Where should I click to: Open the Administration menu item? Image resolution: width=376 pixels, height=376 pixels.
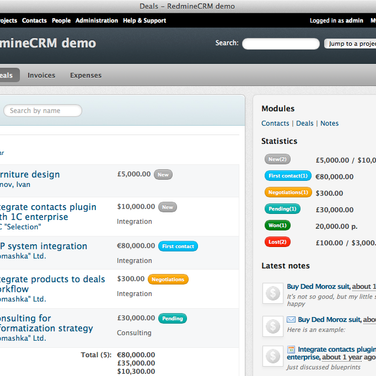coord(97,21)
